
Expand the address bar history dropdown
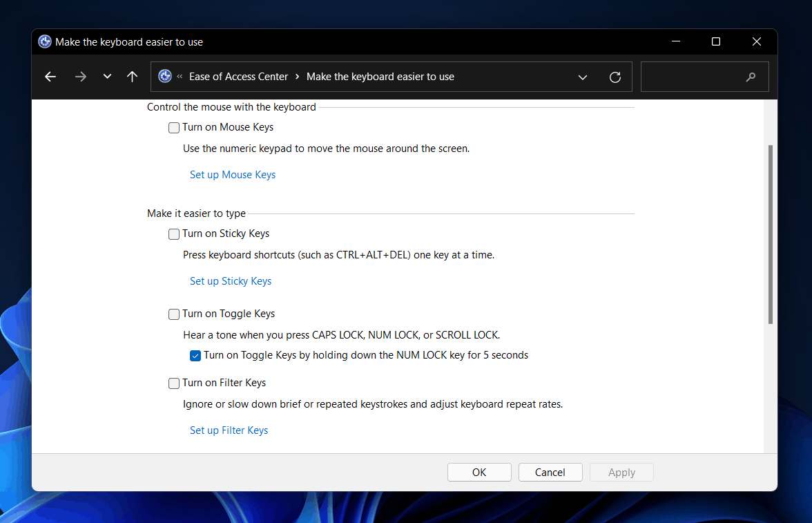pos(583,77)
